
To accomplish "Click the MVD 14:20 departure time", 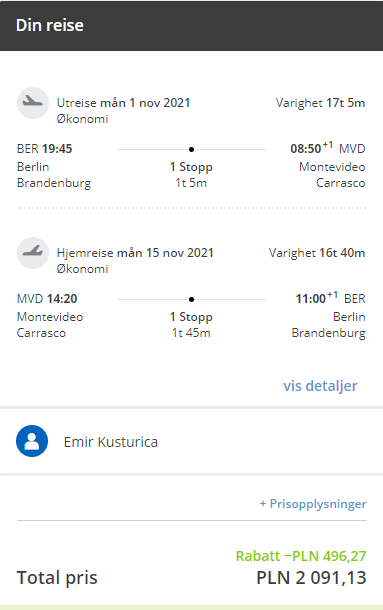I will pos(47,299).
